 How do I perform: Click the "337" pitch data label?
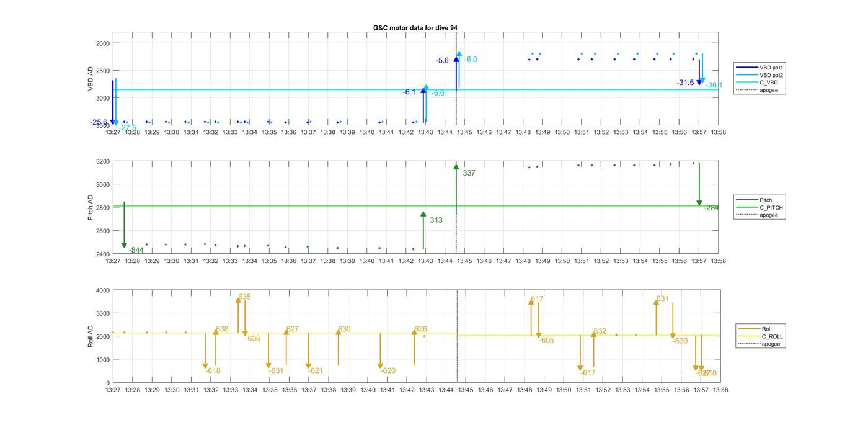(469, 173)
